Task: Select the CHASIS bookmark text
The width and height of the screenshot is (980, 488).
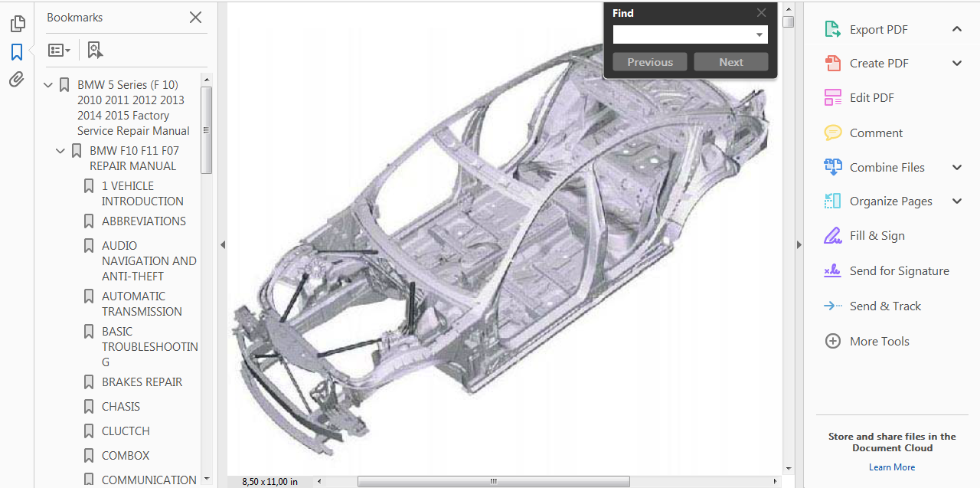Action: coord(121,406)
